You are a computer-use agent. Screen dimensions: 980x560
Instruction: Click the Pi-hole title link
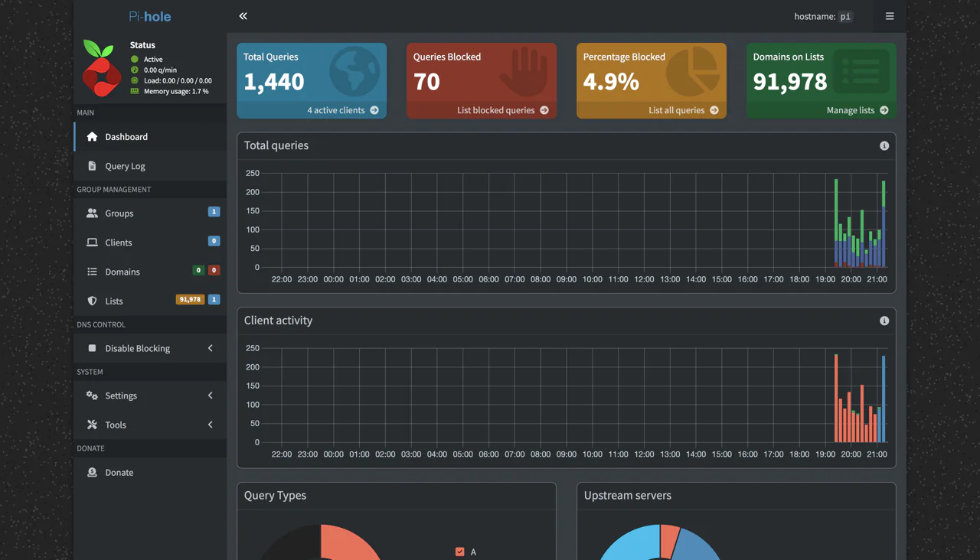pyautogui.click(x=150, y=16)
